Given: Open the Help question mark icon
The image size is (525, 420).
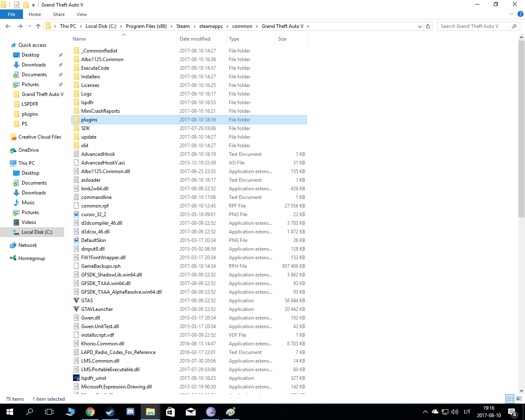Looking at the screenshot, I should [520, 14].
